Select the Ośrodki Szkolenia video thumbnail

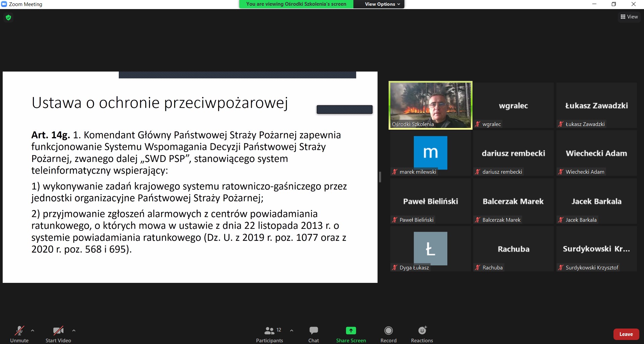430,105
